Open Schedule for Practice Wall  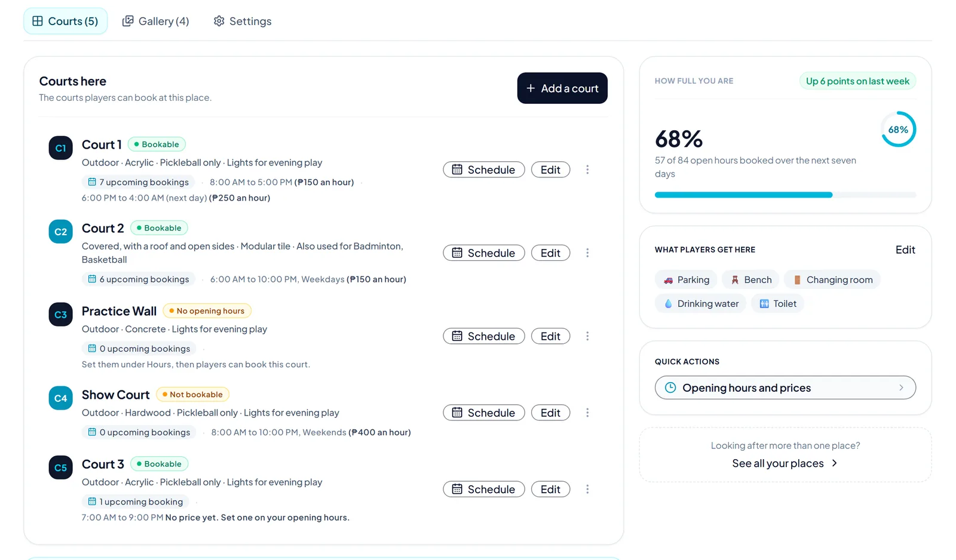[484, 336]
